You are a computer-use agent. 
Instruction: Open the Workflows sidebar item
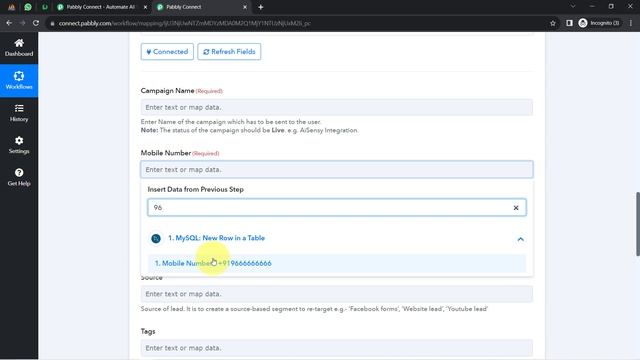(x=19, y=80)
